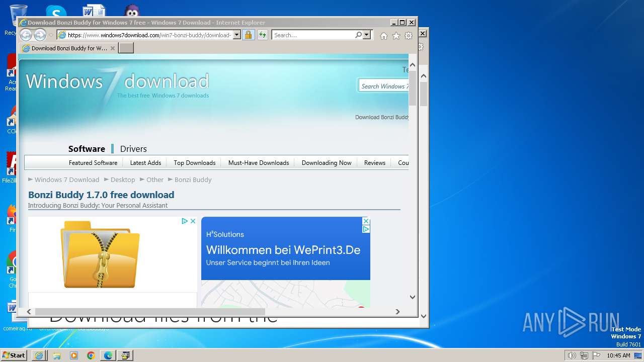
Task: Refresh the page with the green arrows icon
Action: (x=262, y=35)
